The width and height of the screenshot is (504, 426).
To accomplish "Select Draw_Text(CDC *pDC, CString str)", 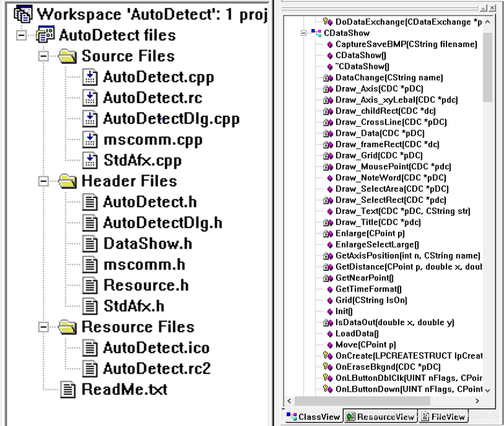I will (403, 211).
